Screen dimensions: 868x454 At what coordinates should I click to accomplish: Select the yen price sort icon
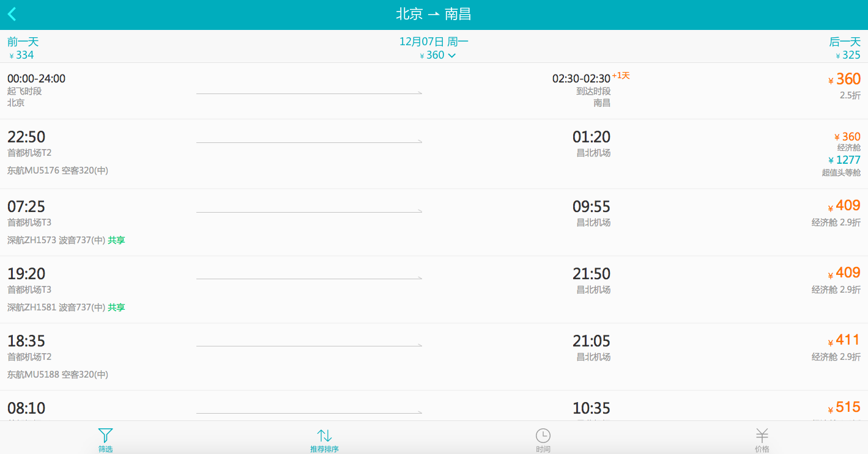pos(762,436)
